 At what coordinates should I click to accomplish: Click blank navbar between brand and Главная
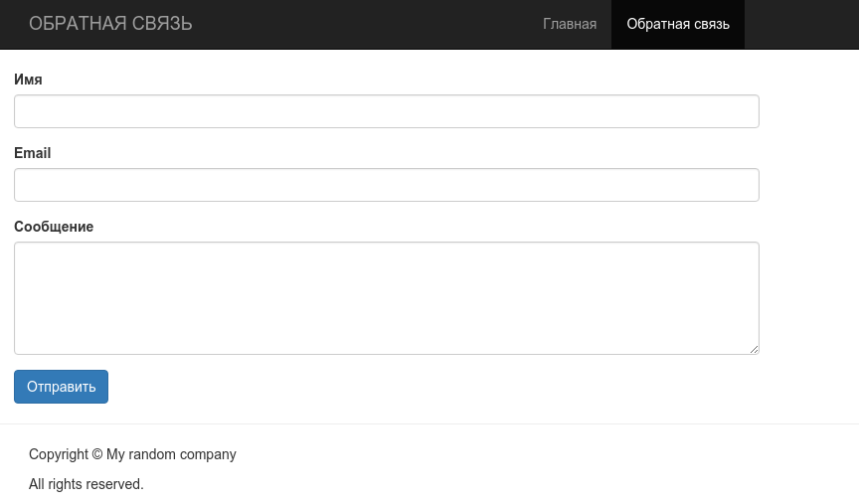[367, 24]
